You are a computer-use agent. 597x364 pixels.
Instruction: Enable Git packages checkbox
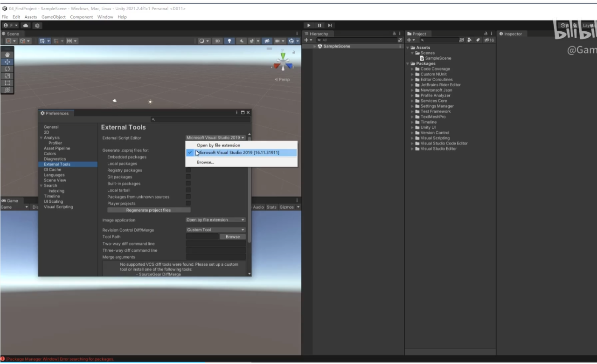point(188,177)
